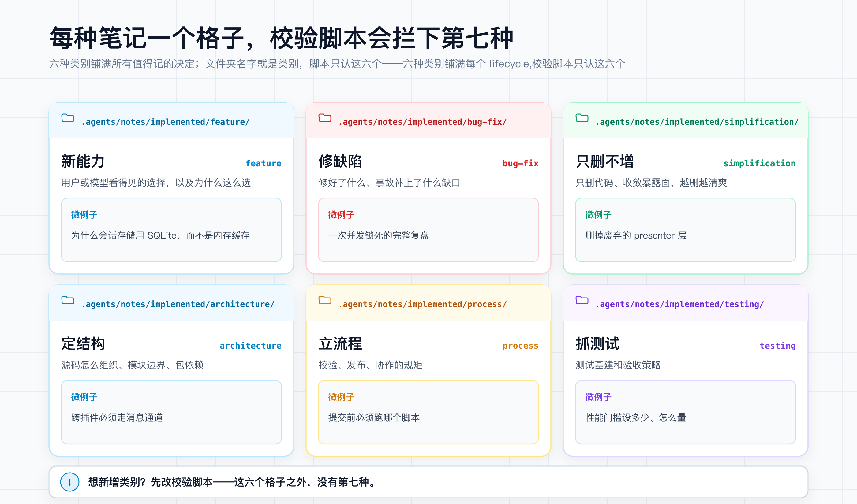This screenshot has width=857, height=504.
Task: Select the path .agents/notes/implemented/simplification/
Action: tap(697, 122)
